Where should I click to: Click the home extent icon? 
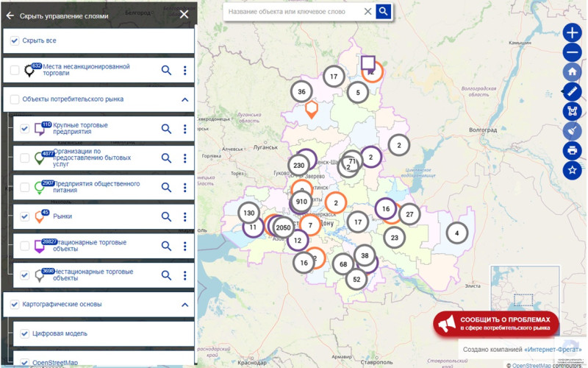(x=573, y=72)
